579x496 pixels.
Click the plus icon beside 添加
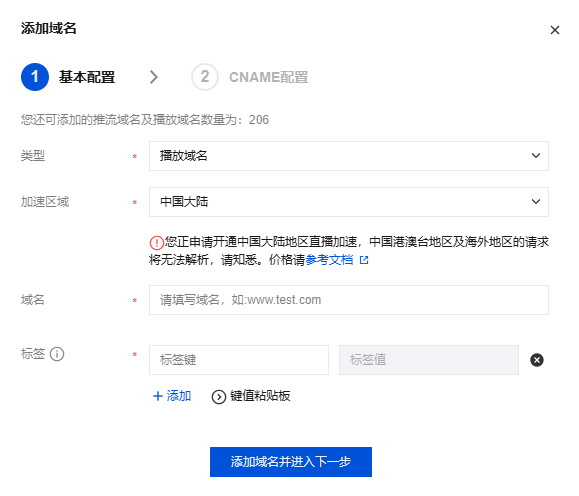click(x=158, y=396)
